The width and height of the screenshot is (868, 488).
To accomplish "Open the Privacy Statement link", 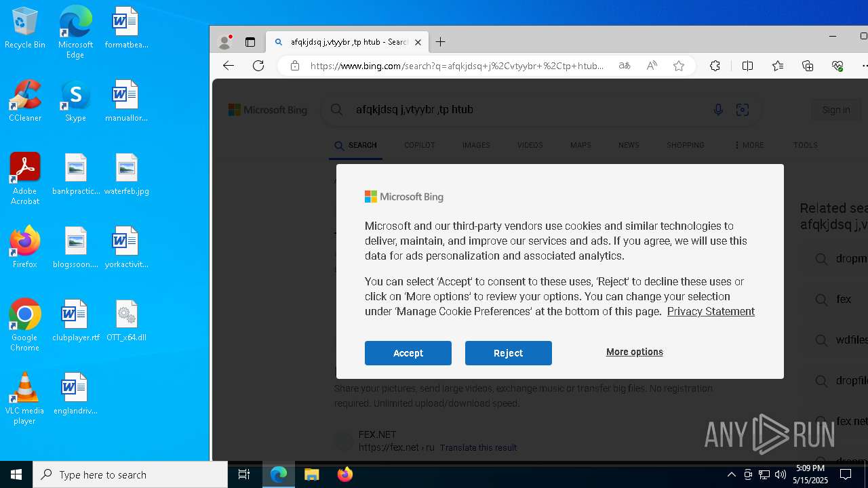I will point(711,311).
